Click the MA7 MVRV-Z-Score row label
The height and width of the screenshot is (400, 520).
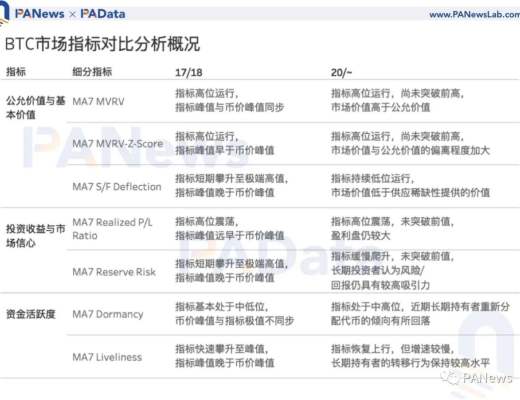(118, 144)
